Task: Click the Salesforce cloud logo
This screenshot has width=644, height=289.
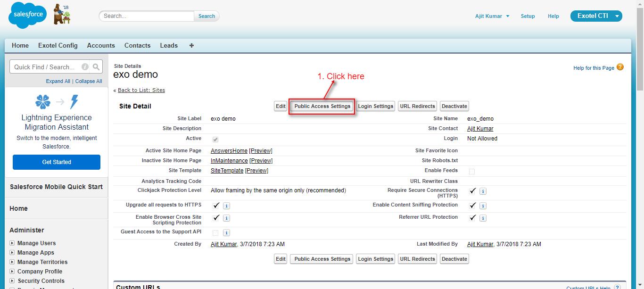Action: point(27,15)
